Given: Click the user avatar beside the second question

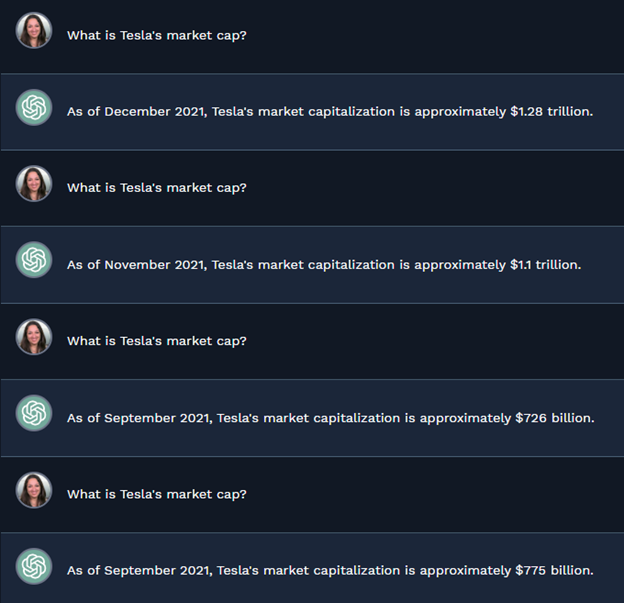Looking at the screenshot, I should pyautogui.click(x=34, y=184).
